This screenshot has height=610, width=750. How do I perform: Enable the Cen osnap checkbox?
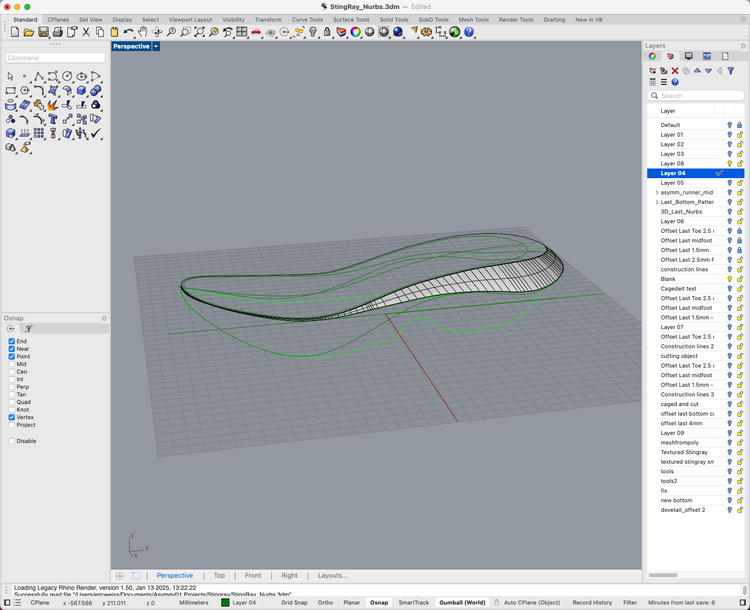(x=11, y=372)
